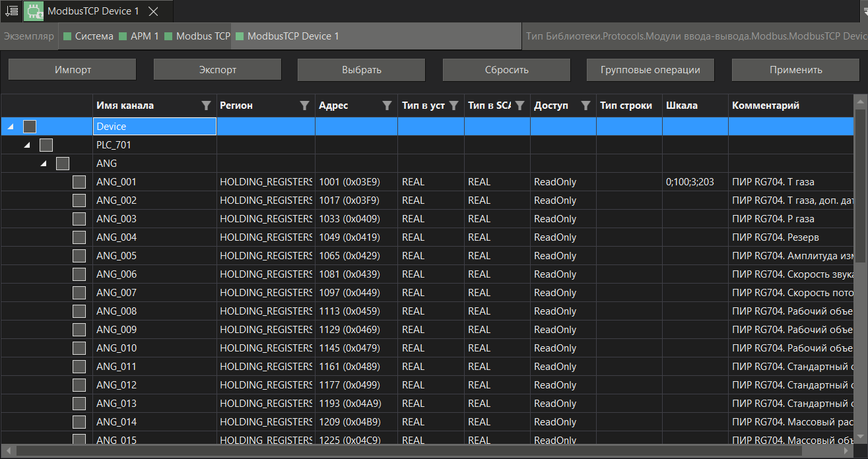This screenshot has width=868, height=459.
Task: Close the ModbusTCP Device 1 tab
Action: 153,11
